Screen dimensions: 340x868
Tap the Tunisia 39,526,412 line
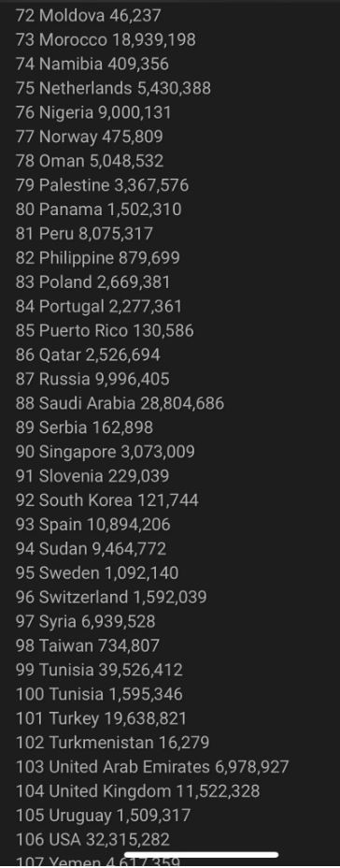(x=99, y=670)
